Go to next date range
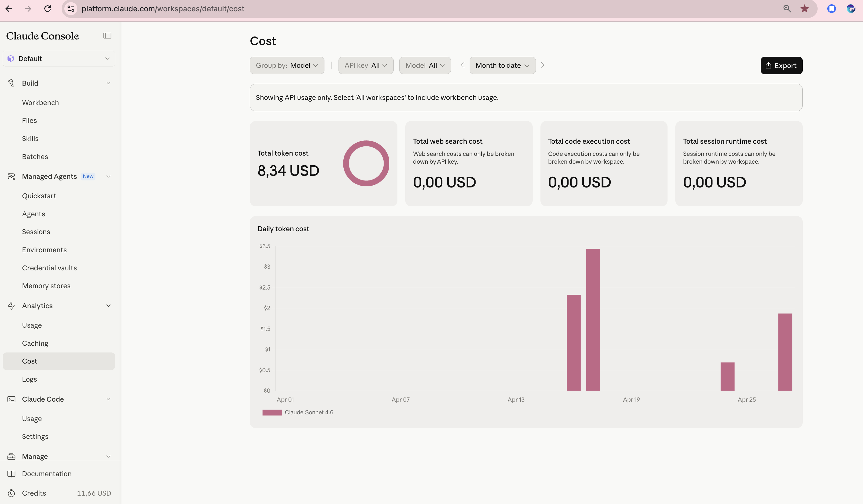 pyautogui.click(x=542, y=65)
